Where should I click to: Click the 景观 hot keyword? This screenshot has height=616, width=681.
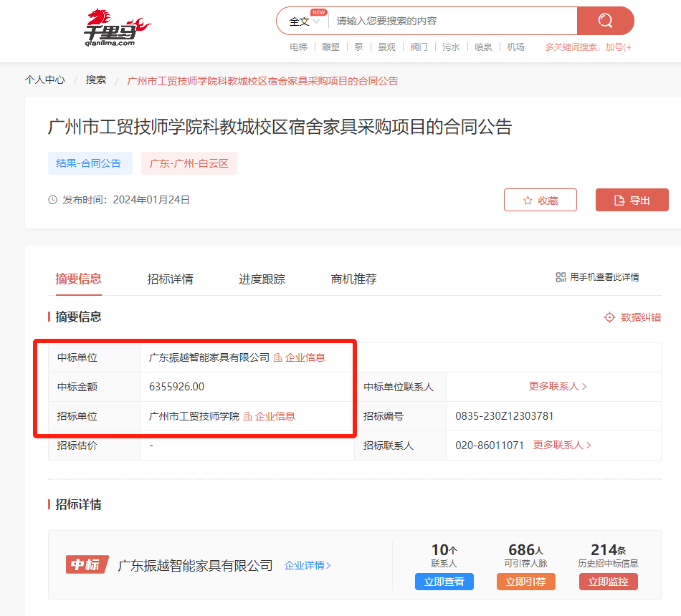386,47
